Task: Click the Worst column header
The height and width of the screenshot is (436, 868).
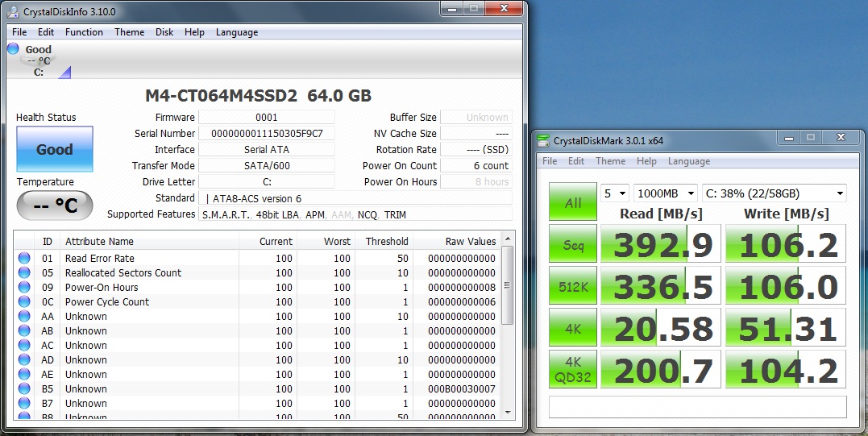Action: tap(326, 241)
